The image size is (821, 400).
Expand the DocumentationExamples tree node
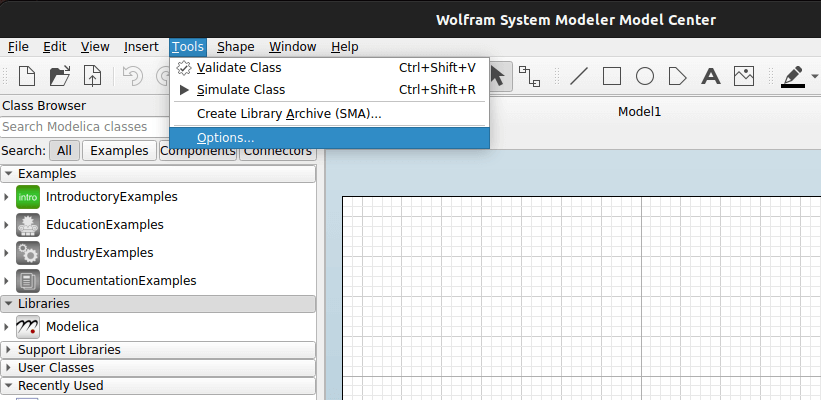[x=6, y=281]
